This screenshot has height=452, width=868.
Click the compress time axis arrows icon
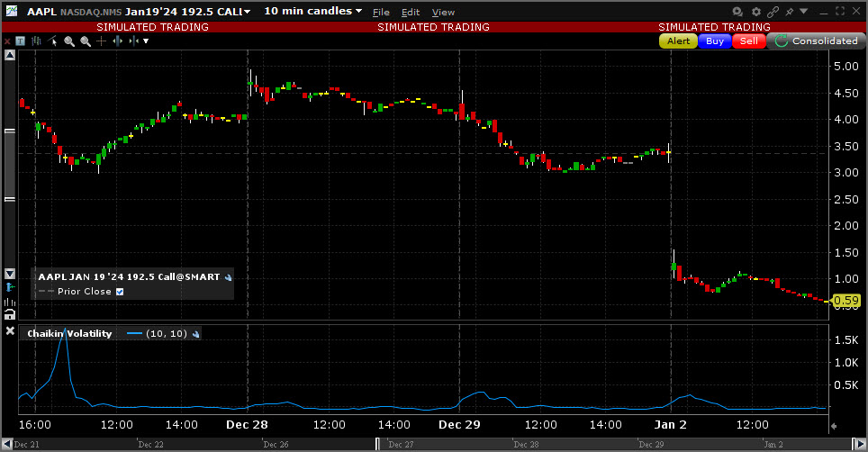click(133, 41)
